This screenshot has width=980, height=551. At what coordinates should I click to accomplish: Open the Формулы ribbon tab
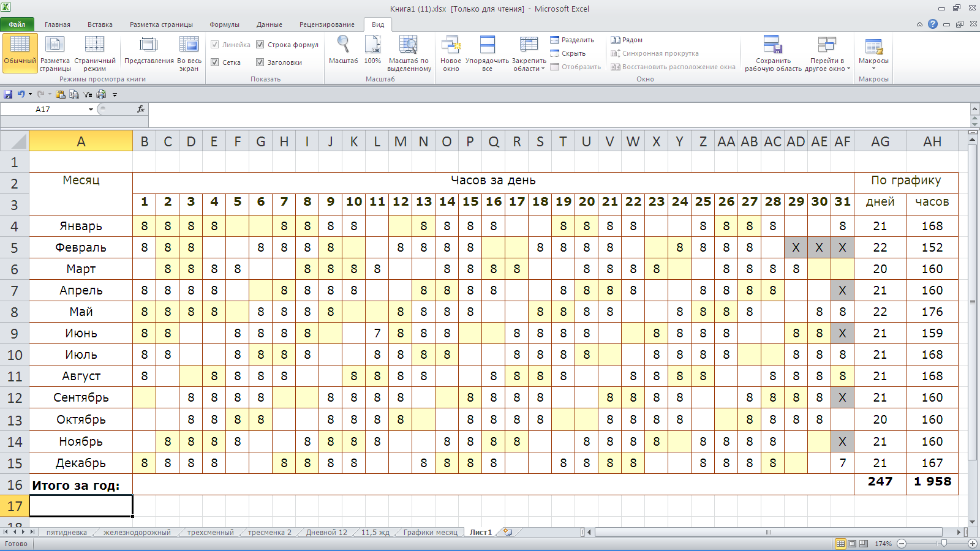tap(224, 24)
